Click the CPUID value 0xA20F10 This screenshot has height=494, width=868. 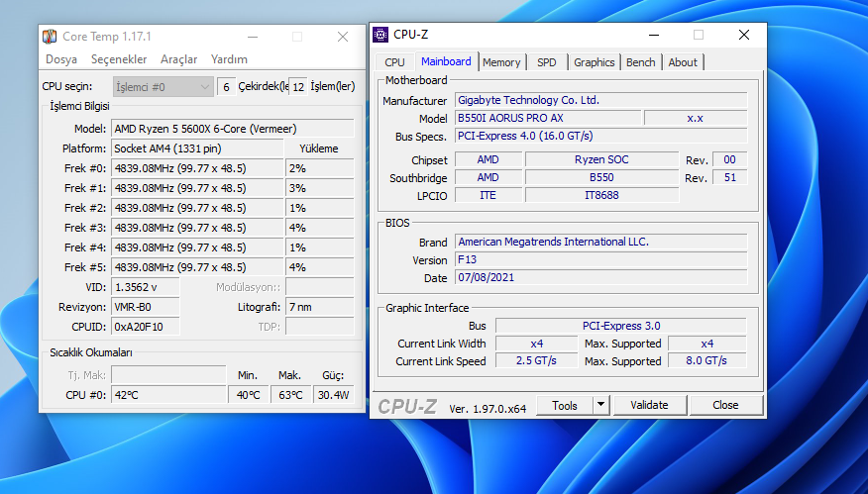tap(146, 327)
